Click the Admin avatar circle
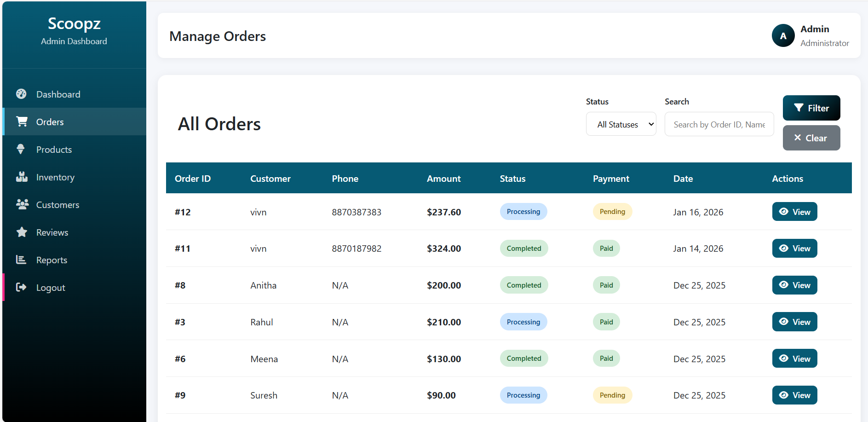The width and height of the screenshot is (868, 422). point(783,36)
